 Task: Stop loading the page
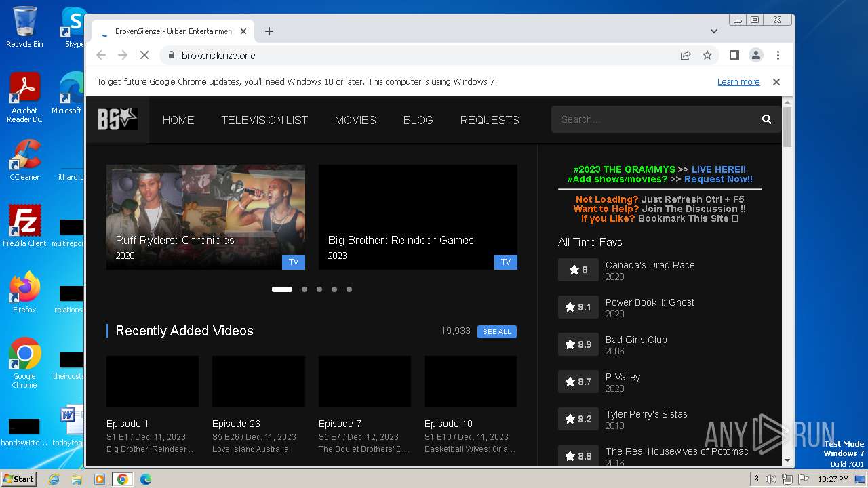tap(144, 55)
